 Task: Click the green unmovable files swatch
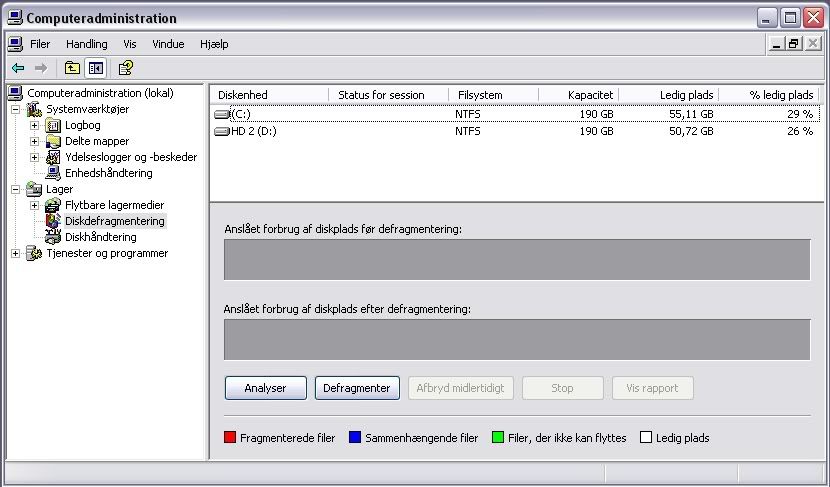click(498, 437)
